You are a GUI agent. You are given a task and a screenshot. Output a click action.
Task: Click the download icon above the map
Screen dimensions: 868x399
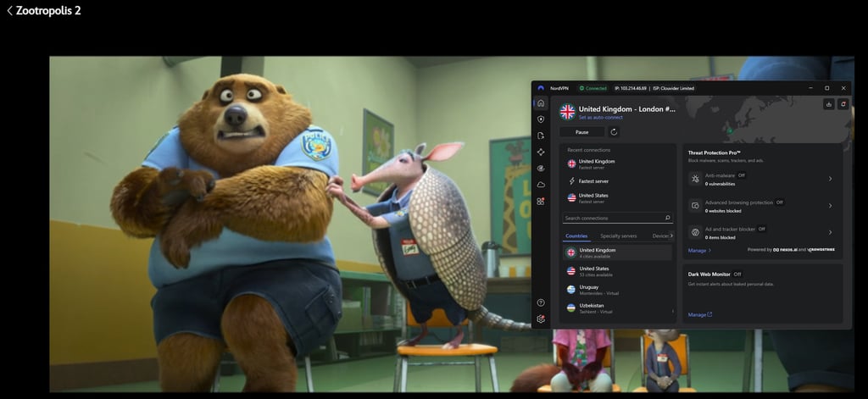[829, 103]
